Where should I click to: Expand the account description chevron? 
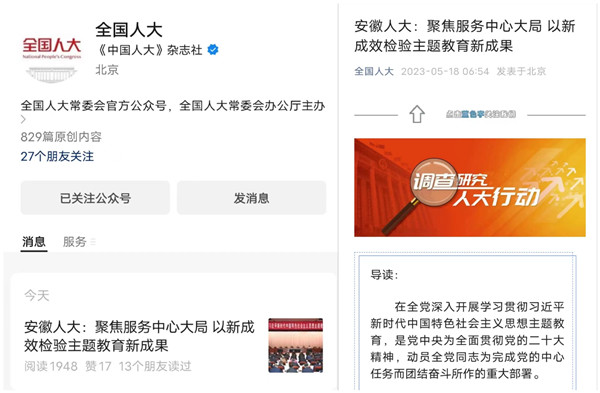click(x=23, y=119)
